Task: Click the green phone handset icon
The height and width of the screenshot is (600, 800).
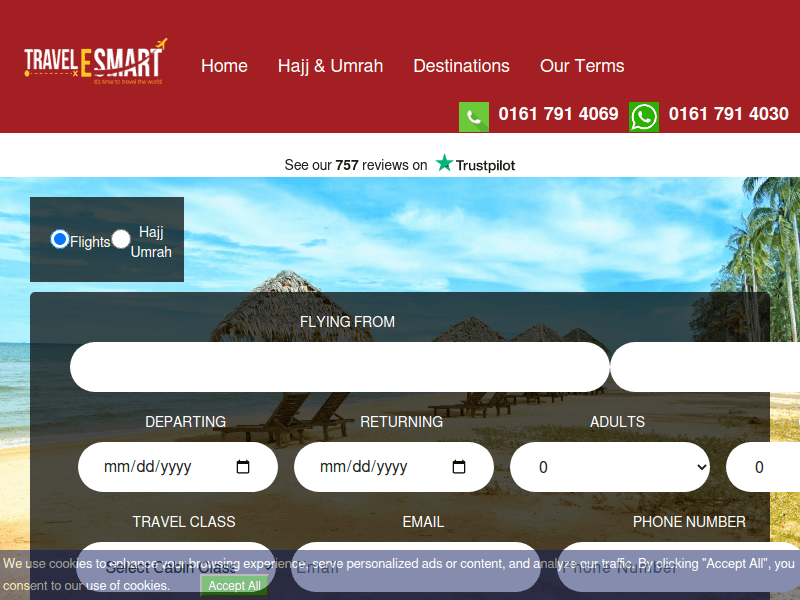Action: click(473, 116)
